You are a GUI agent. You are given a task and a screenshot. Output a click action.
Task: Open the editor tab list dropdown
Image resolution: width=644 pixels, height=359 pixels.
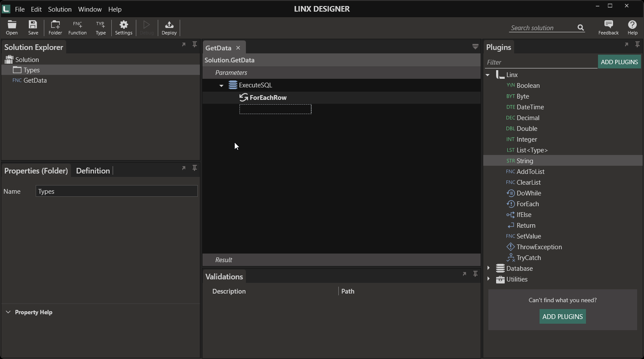(x=475, y=46)
